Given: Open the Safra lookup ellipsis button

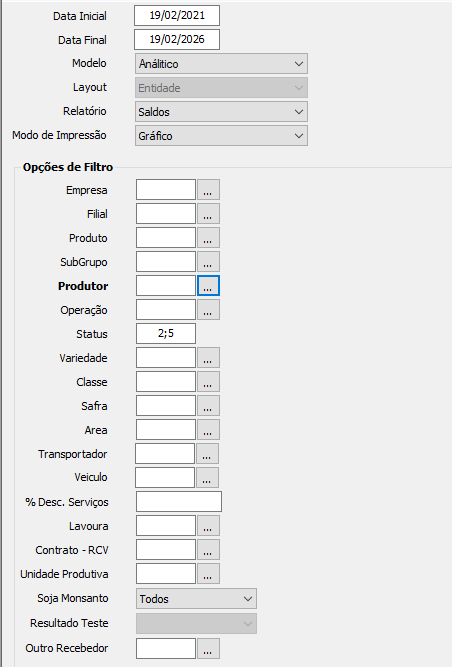Looking at the screenshot, I should [x=208, y=406].
